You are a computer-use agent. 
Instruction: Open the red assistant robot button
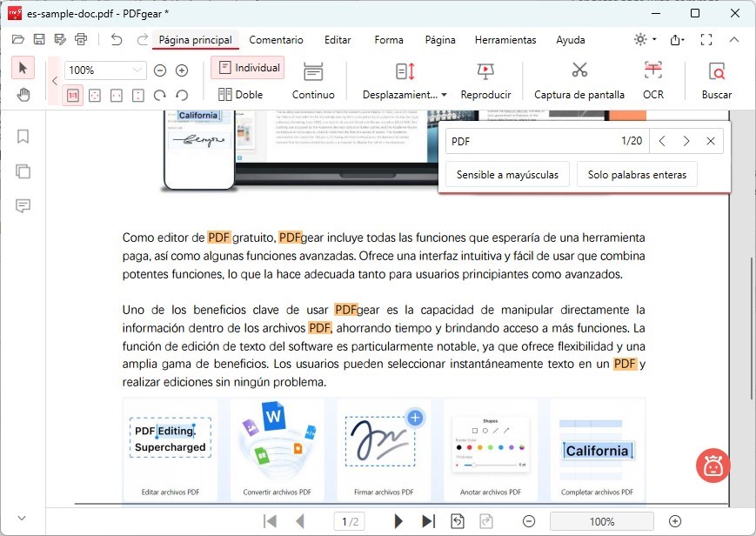[x=713, y=466]
